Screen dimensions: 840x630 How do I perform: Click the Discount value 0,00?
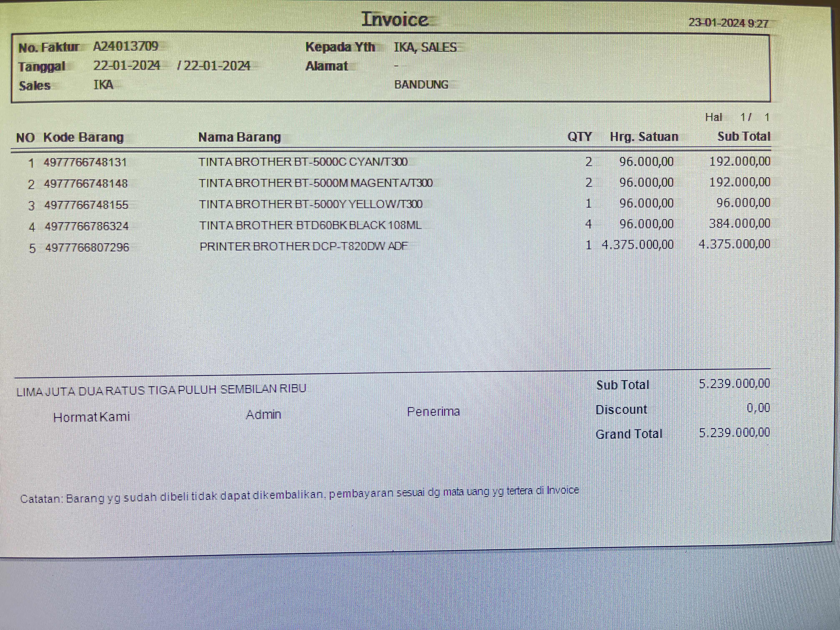[758, 408]
